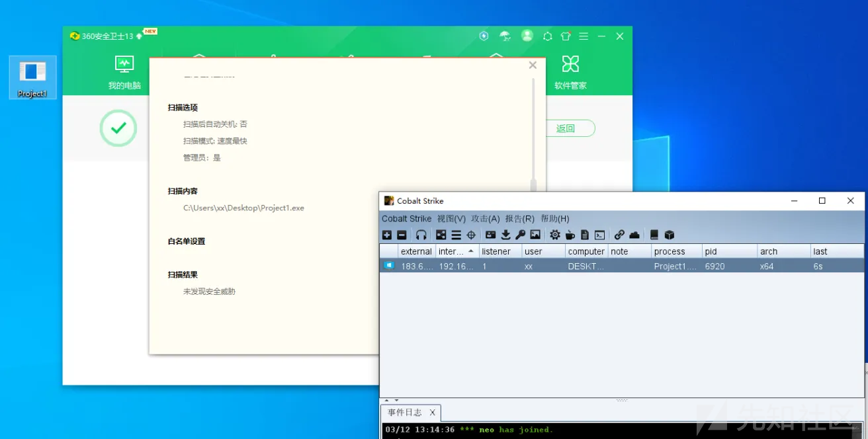This screenshot has width=868, height=439.
Task: Click the umbrella icon in 360 title bar
Action: [x=505, y=36]
